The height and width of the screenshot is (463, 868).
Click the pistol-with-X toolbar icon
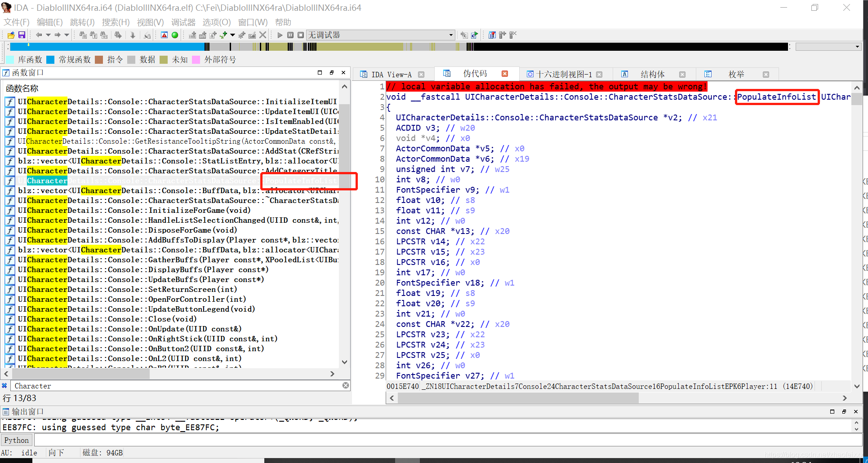[513, 35]
